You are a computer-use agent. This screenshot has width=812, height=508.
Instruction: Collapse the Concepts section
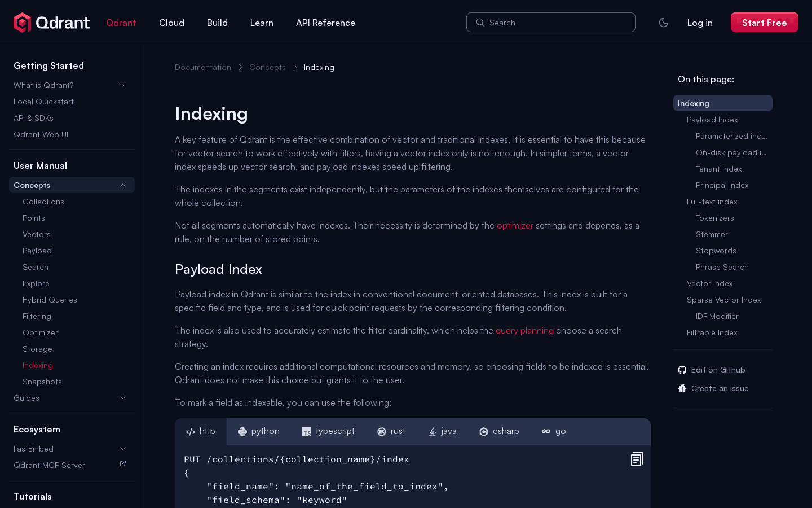[x=123, y=185]
